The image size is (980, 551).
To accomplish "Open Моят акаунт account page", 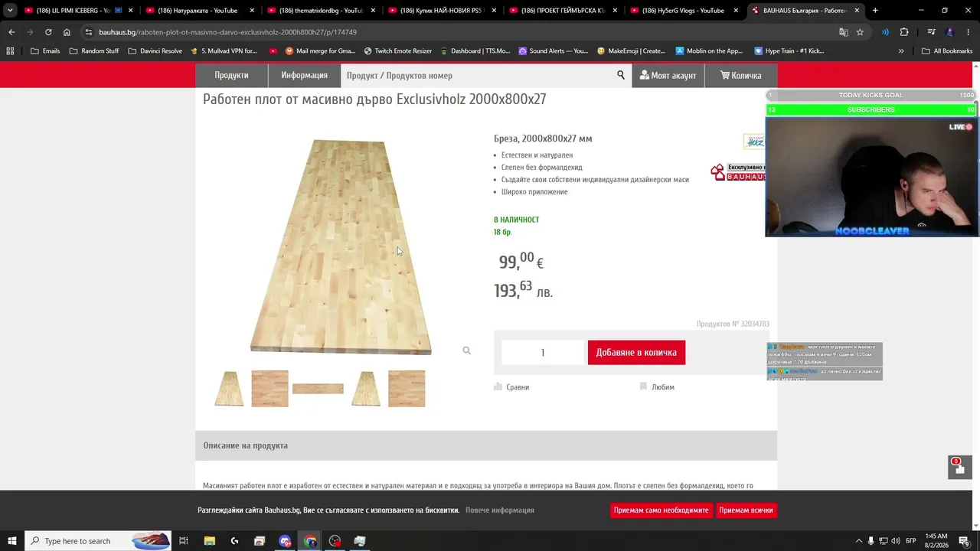I will [x=668, y=75].
